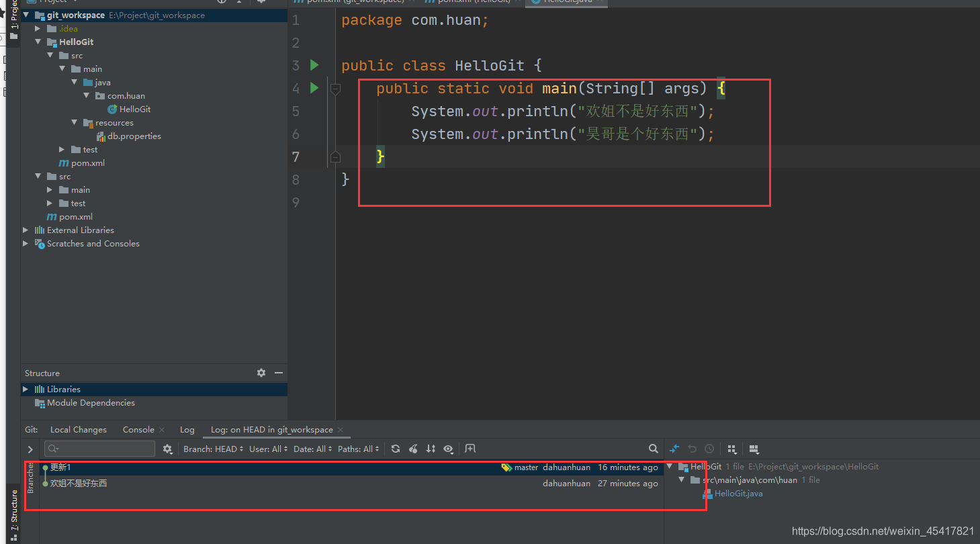980x544 pixels.
Task: Click the gear icon beside the log search field
Action: [x=167, y=449]
